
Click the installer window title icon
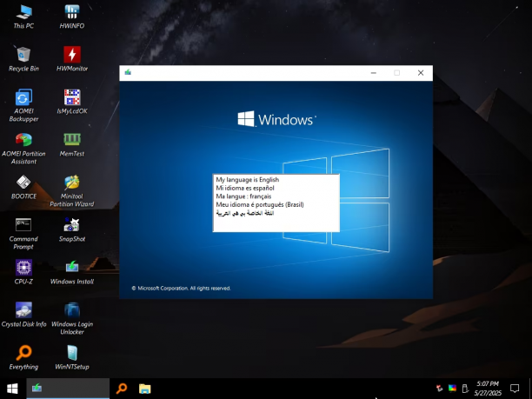pos(128,72)
